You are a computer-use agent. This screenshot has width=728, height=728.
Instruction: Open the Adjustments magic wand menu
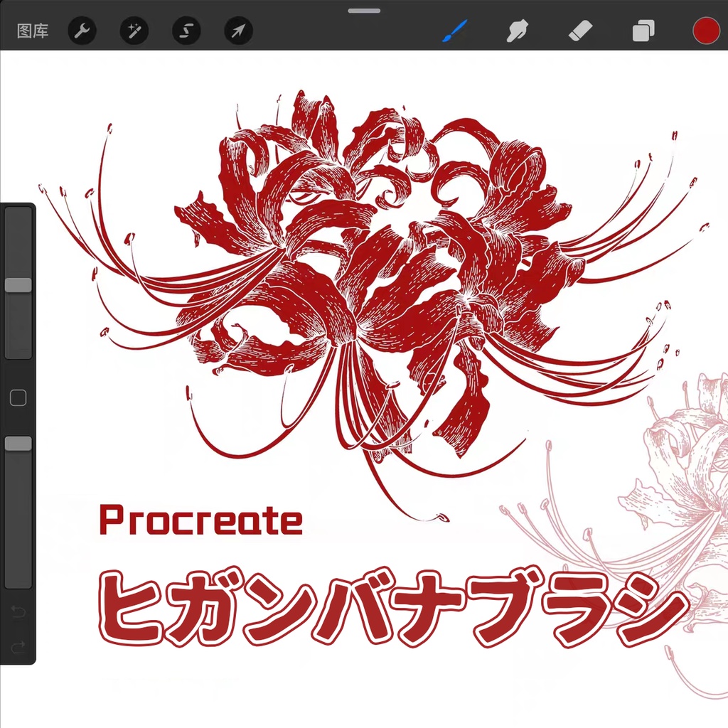[x=134, y=31]
